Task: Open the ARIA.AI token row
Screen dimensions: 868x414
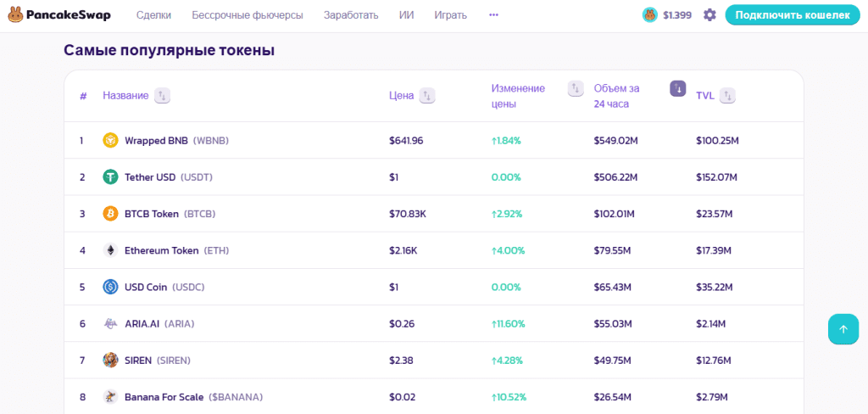Action: tap(433, 324)
